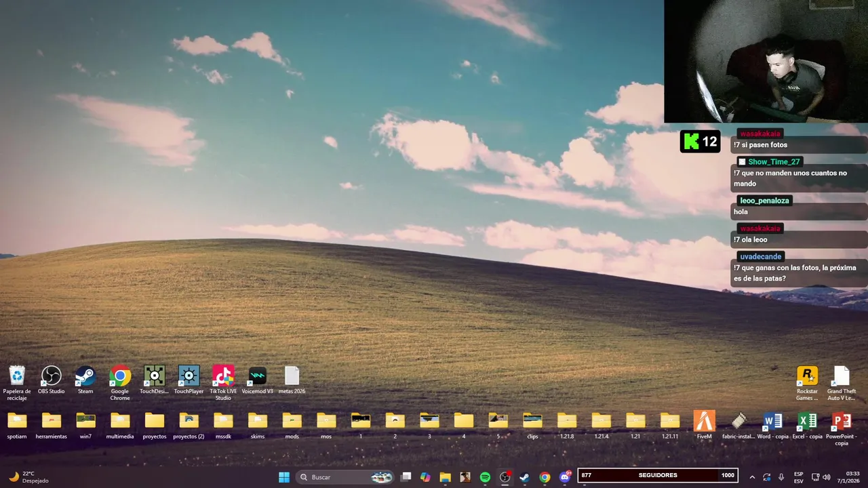Launch the FiveM desktop icon
868x488 pixels.
(x=704, y=425)
